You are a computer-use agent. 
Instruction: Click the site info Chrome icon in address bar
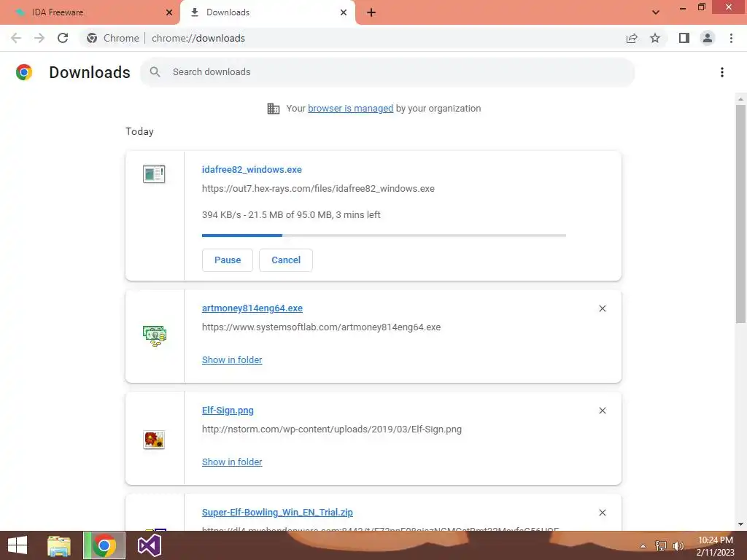[x=92, y=38]
